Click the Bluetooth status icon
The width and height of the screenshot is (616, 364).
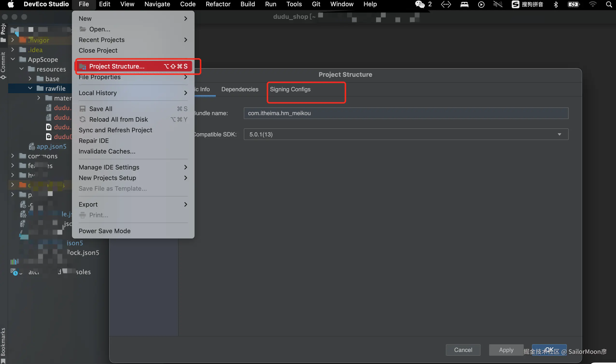pos(556,4)
